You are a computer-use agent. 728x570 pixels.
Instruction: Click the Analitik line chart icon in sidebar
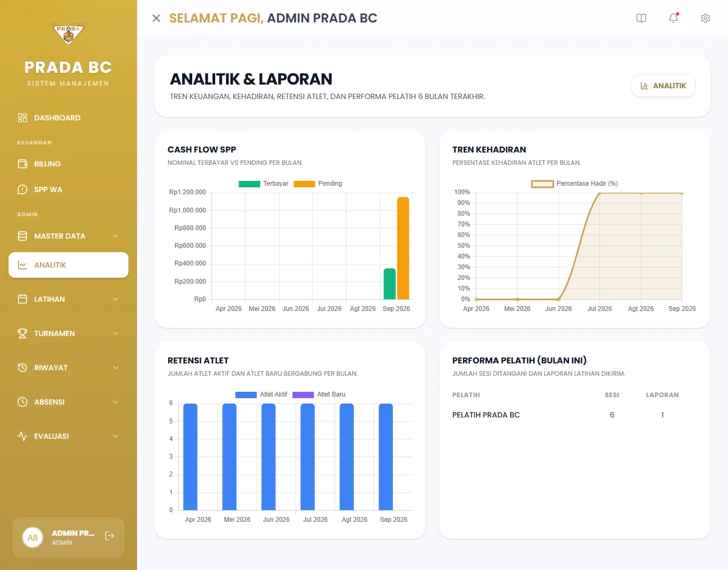22,265
